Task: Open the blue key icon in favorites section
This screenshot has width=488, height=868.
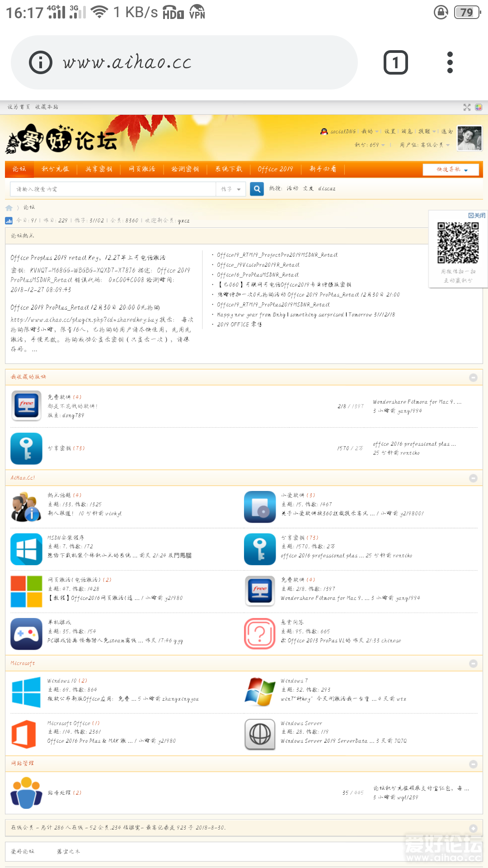Action: (x=27, y=448)
